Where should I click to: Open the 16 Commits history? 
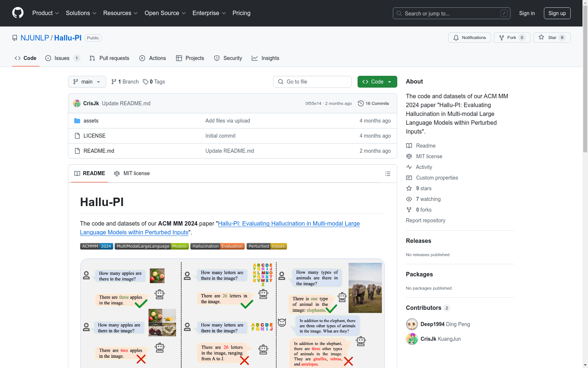(373, 103)
